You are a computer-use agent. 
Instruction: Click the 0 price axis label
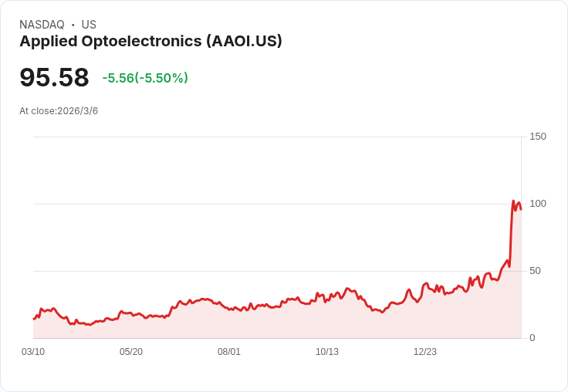pyautogui.click(x=532, y=338)
